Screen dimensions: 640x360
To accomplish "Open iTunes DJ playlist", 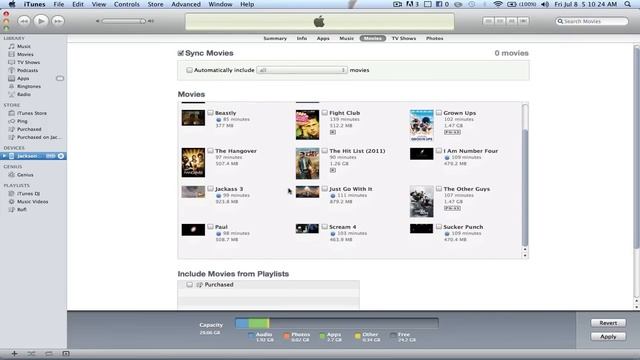I will 28,193.
